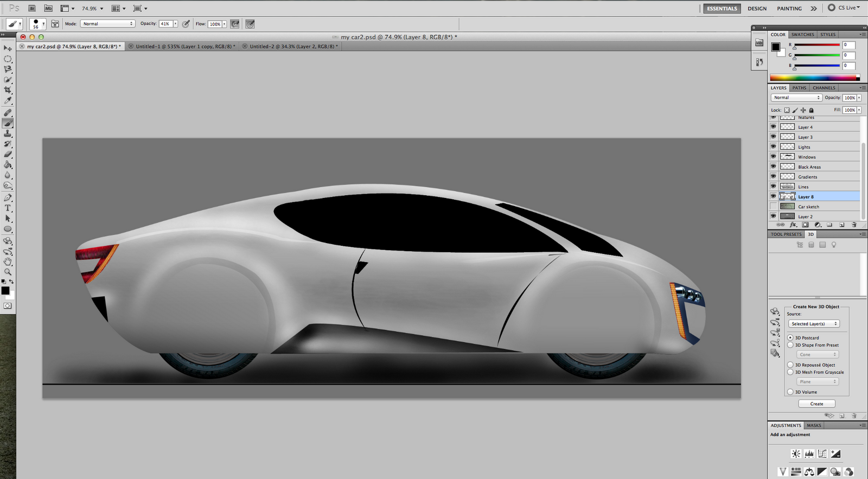The image size is (868, 479).
Task: Select the History Brush tool
Action: [x=8, y=144]
